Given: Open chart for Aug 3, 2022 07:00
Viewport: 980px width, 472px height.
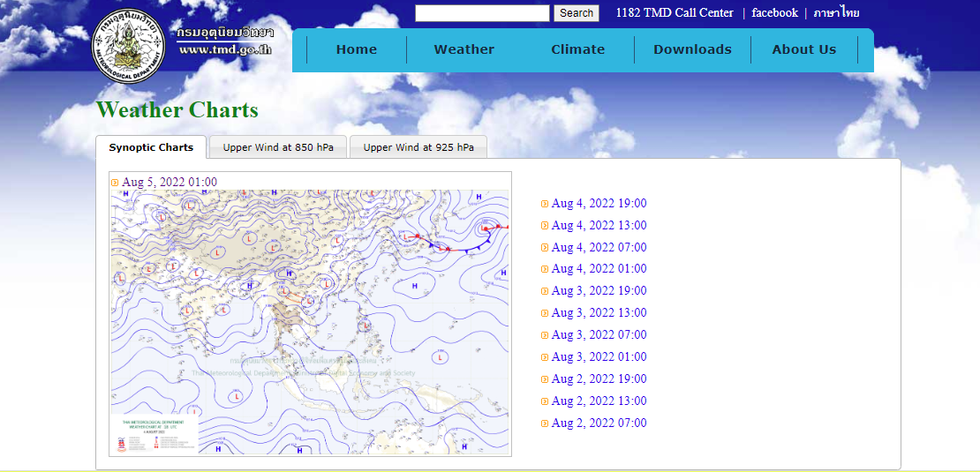Looking at the screenshot, I should [599, 335].
